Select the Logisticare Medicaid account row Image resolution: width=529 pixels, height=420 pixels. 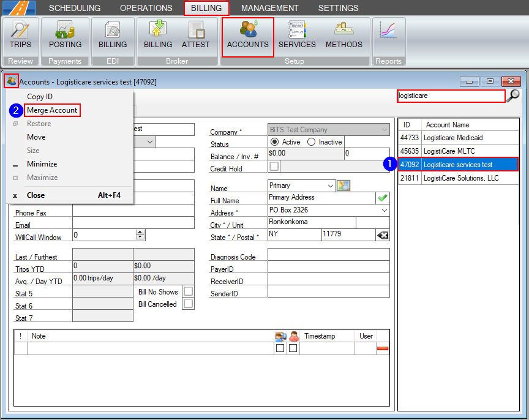coord(459,138)
